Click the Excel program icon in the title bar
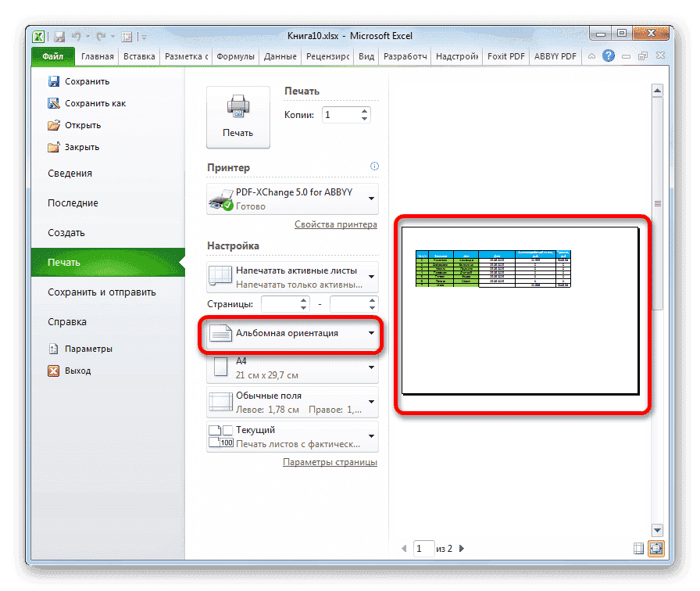This screenshot has width=700, height=591. click(37, 36)
